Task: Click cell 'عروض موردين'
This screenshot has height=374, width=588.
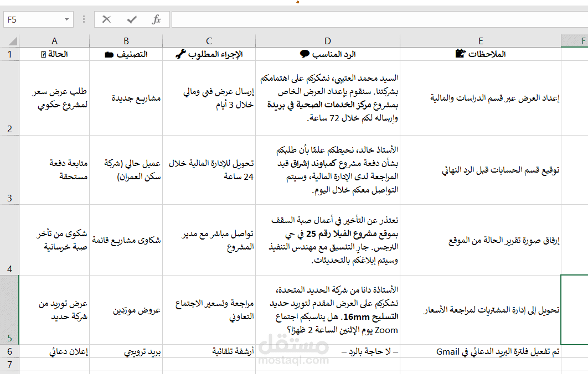Action: [126, 310]
